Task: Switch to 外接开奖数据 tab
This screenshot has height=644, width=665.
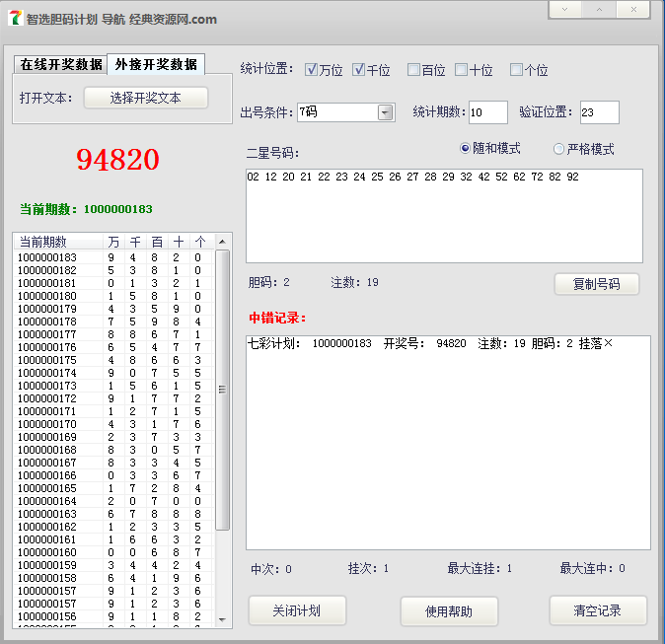Action: click(x=156, y=64)
